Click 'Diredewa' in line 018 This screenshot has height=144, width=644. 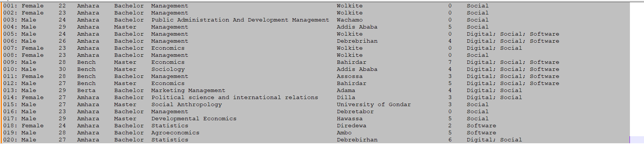click(x=351, y=126)
